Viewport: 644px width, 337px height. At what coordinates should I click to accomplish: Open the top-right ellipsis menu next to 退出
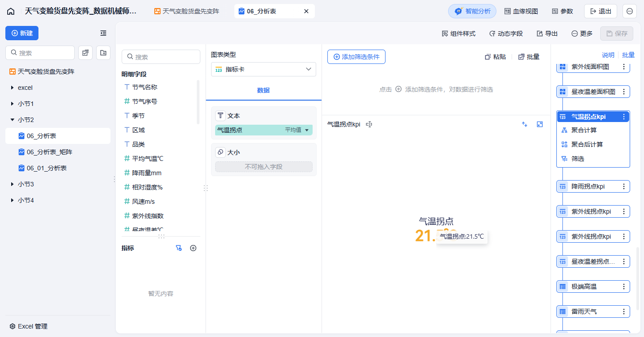tap(630, 11)
